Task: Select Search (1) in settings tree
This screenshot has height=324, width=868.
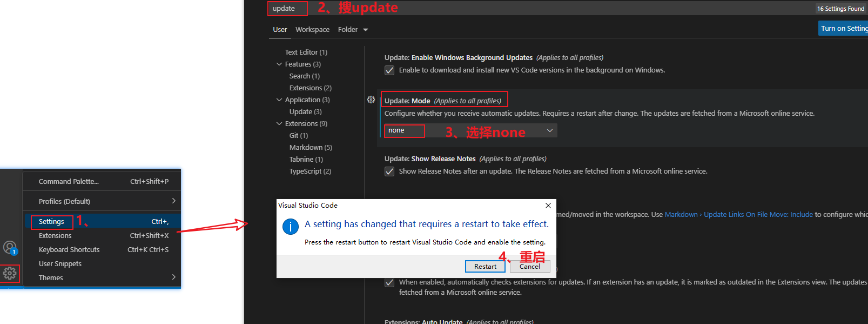Action: coord(305,76)
